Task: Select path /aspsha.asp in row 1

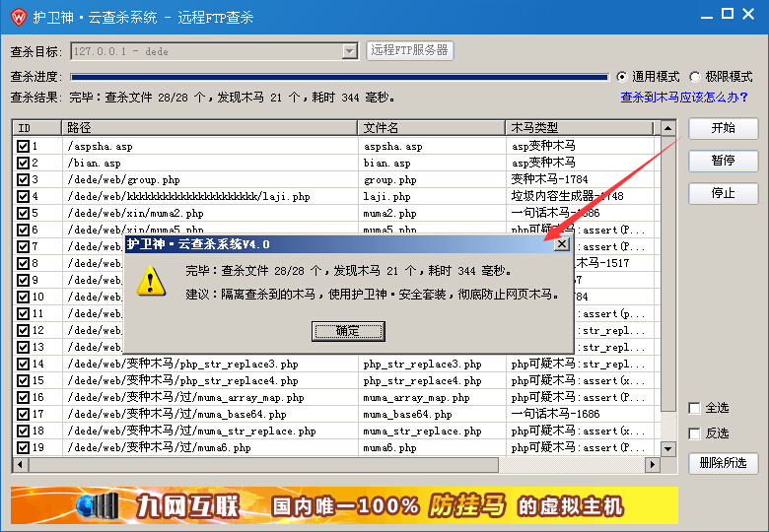Action: pos(100,146)
